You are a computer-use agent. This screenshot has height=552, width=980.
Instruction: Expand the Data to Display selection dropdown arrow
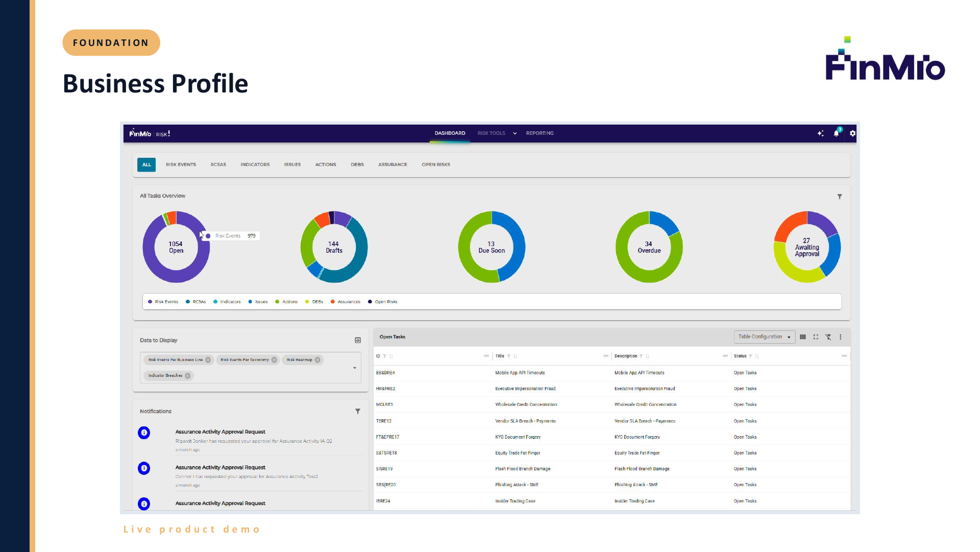(x=355, y=368)
